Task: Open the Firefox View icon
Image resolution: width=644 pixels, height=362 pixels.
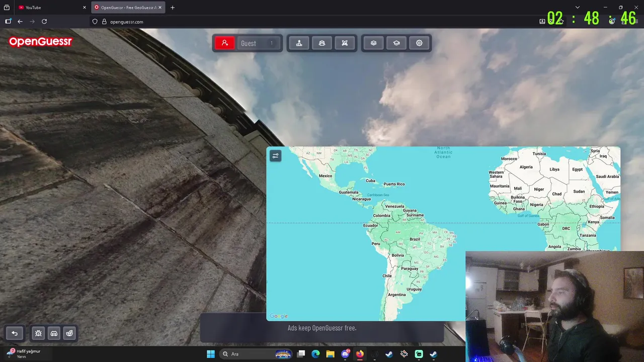Action: (7, 8)
